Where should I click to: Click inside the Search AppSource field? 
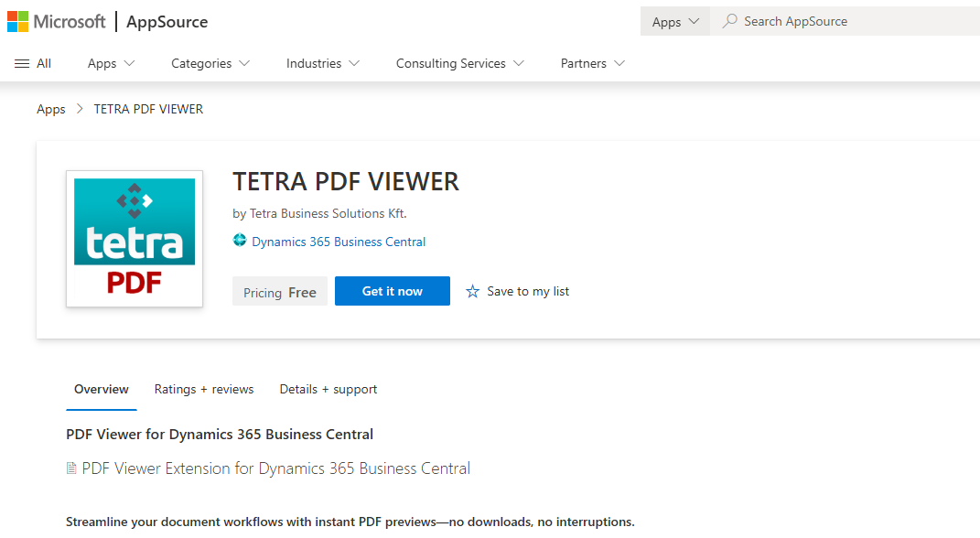coord(824,20)
